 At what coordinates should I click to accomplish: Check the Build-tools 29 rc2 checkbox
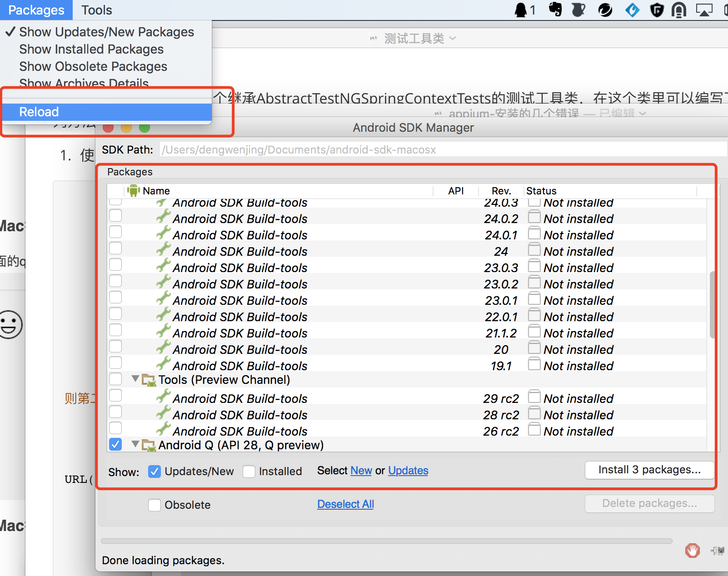115,396
